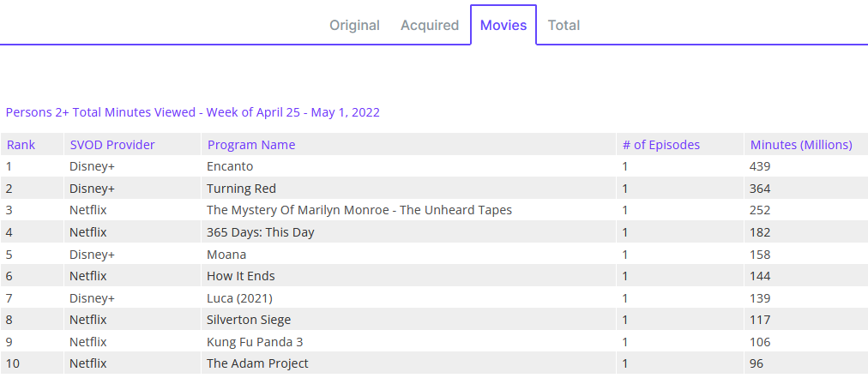Select The Adam Project entry

click(x=257, y=363)
